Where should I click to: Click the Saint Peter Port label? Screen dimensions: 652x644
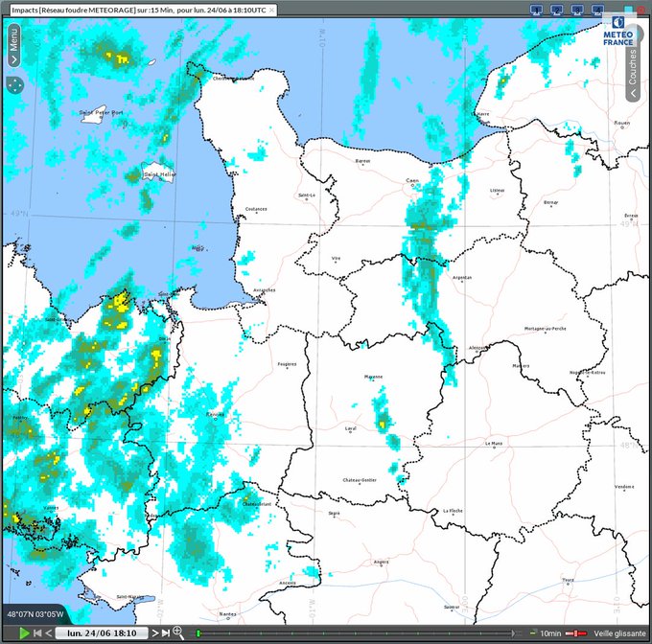[x=101, y=112]
